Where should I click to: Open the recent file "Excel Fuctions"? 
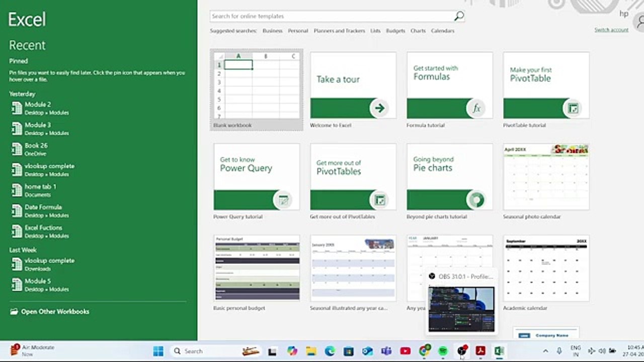[x=98, y=231]
